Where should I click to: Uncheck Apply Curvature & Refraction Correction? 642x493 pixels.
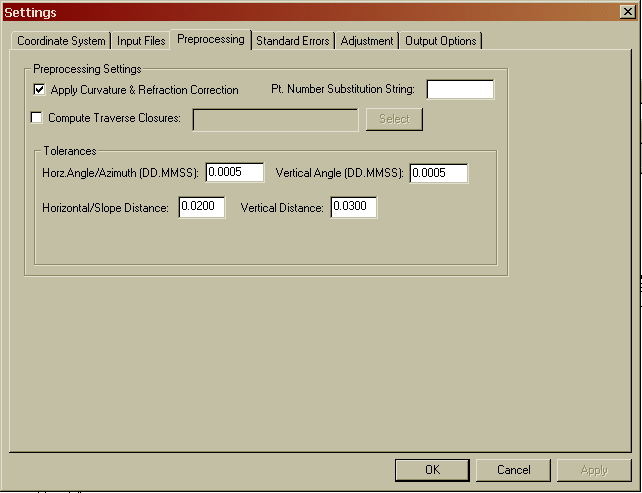pos(39,89)
